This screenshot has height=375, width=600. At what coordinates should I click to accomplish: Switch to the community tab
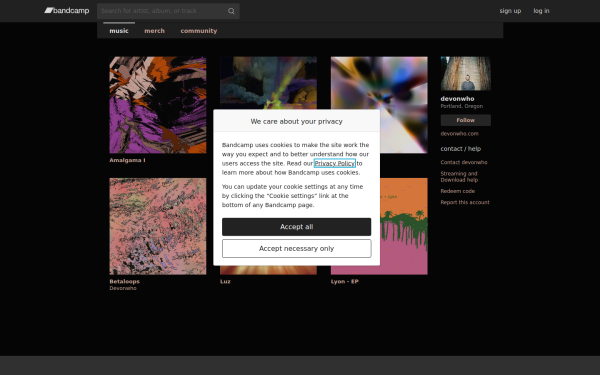(x=199, y=31)
